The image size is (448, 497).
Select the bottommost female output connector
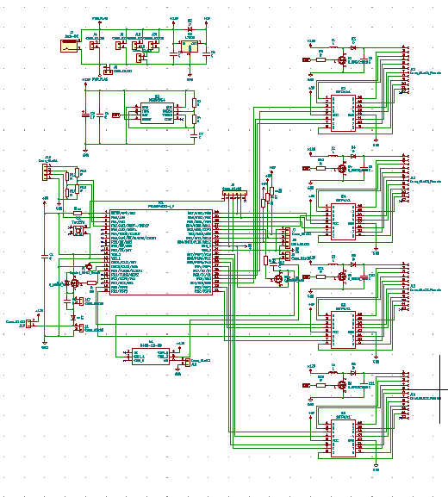point(406,395)
